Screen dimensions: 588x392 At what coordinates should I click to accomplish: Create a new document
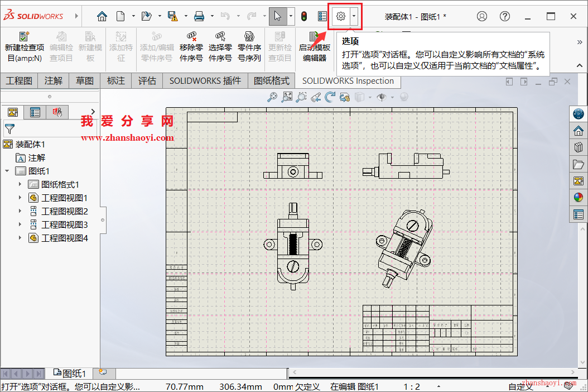[121, 17]
